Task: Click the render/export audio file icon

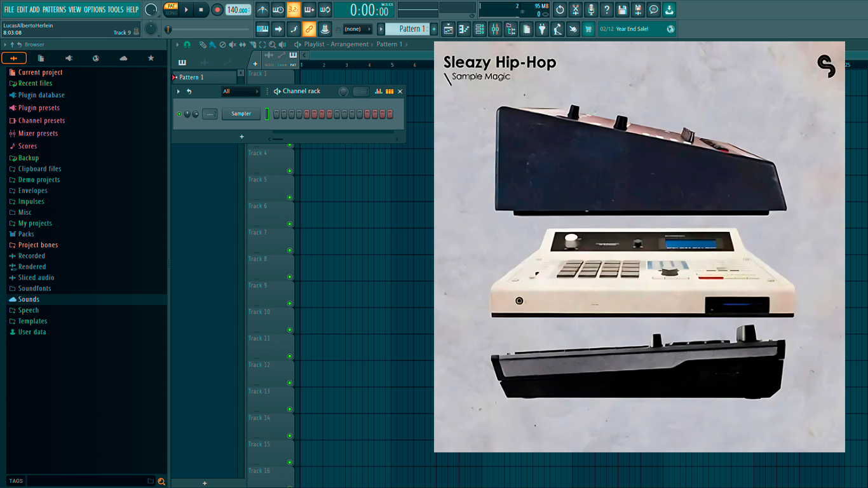Action: (638, 10)
